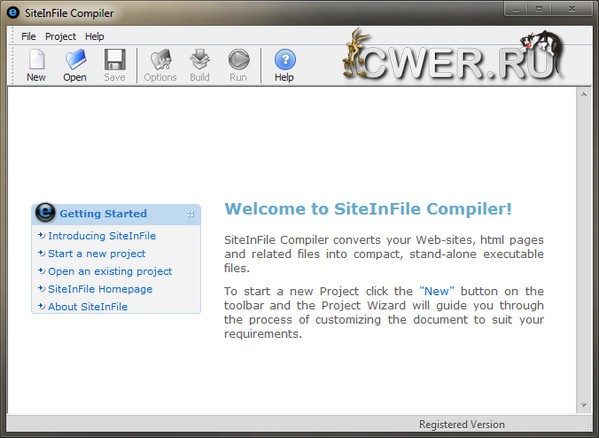Click the Getting Started panel title

tap(103, 213)
